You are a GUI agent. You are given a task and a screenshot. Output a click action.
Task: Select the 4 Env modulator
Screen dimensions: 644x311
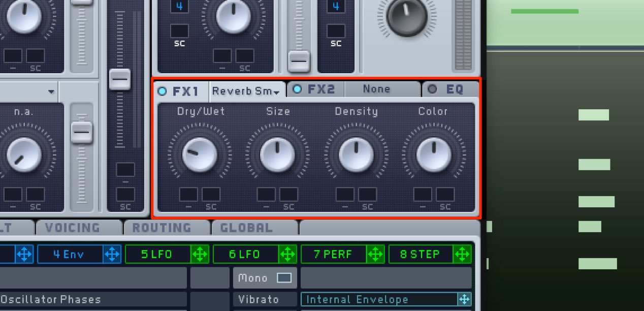coord(70,254)
